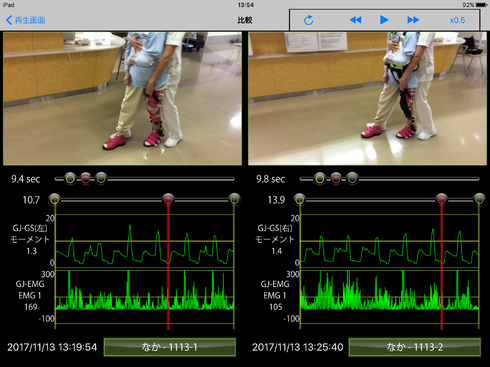Select right video of patient walking
490x367 pixels.
[367, 98]
